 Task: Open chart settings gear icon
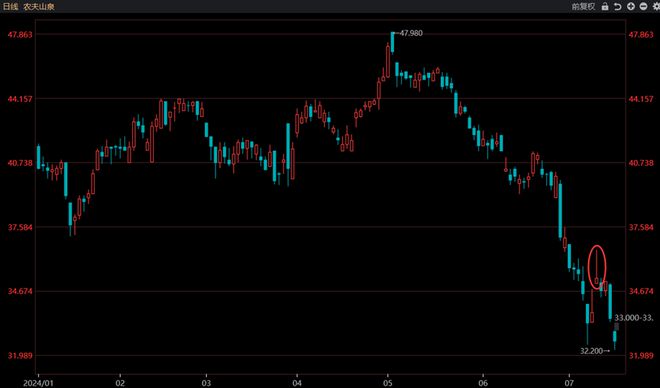click(x=656, y=6)
